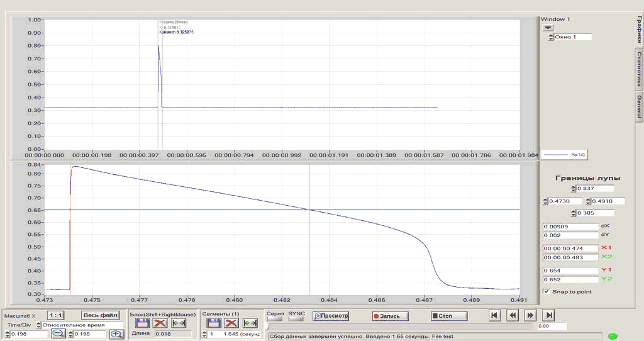Toggle the SYNC indicator button
Image resolution: width=644 pixels, height=341 pixels.
(296, 319)
